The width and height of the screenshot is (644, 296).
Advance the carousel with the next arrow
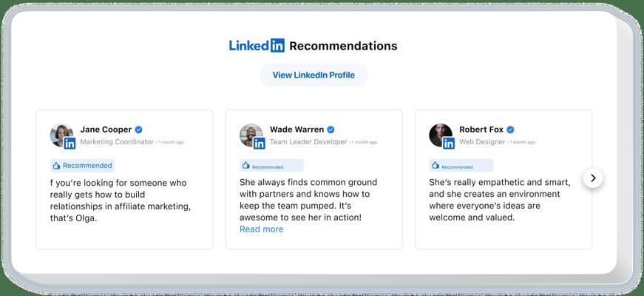click(x=593, y=178)
